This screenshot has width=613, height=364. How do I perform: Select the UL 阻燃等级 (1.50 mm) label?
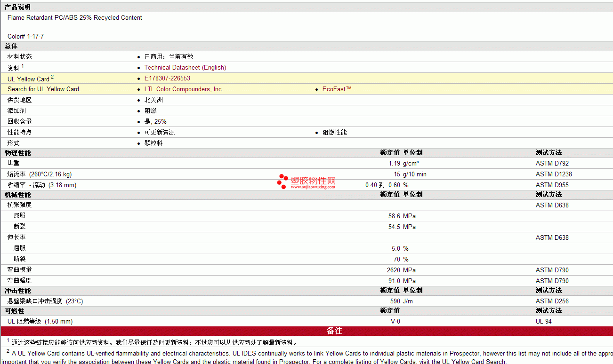(x=40, y=322)
